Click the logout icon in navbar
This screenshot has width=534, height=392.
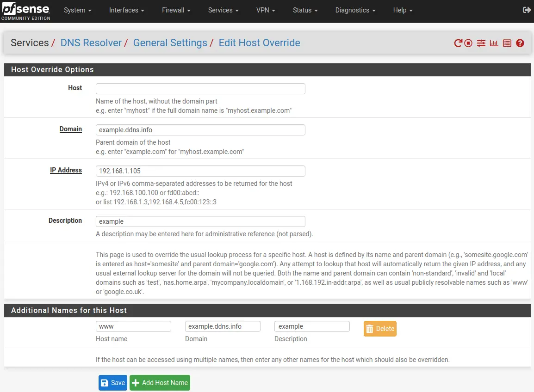527,10
